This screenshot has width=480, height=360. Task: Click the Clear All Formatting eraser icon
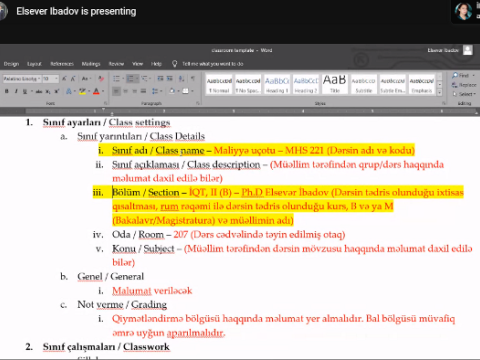point(101,79)
